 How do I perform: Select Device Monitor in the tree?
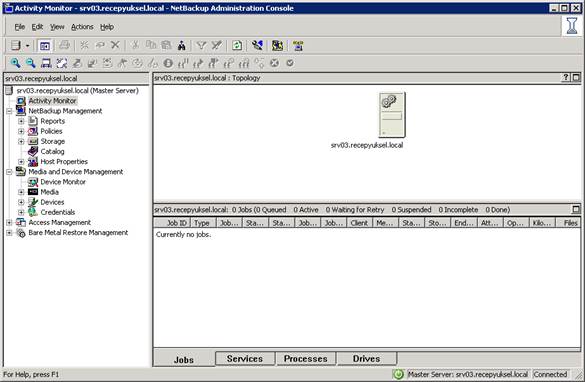63,182
